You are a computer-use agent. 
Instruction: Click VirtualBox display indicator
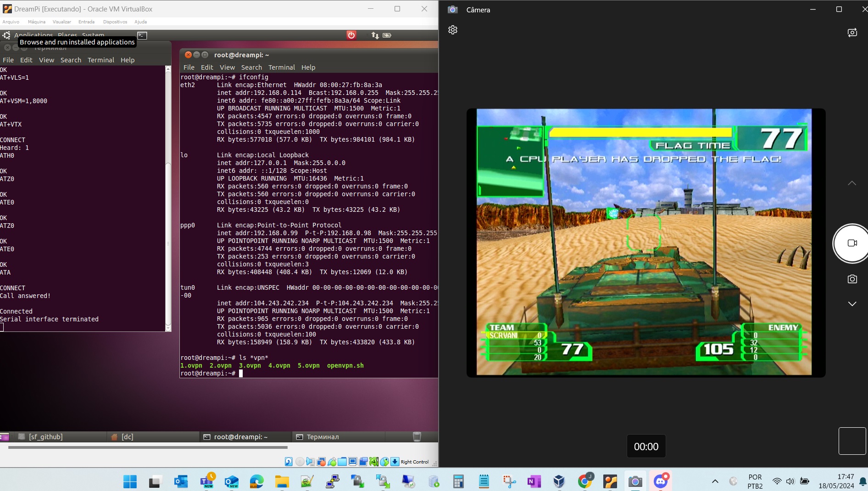(x=353, y=462)
